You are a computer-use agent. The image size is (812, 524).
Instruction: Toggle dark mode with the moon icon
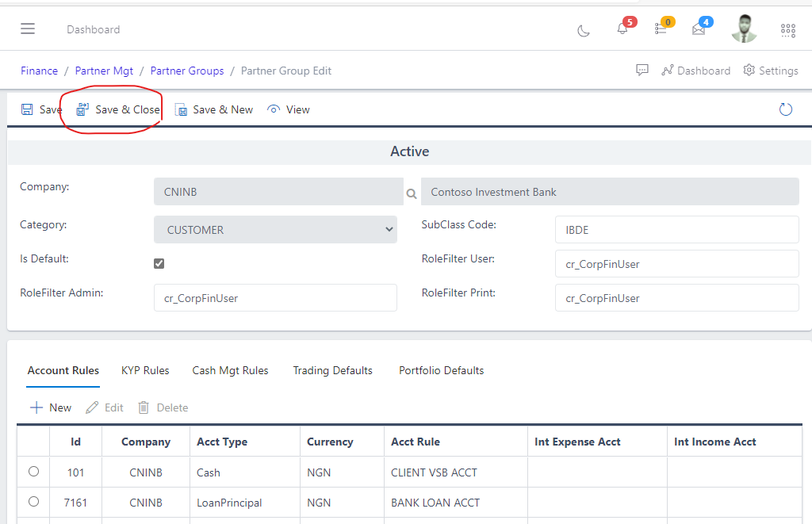pyautogui.click(x=584, y=30)
